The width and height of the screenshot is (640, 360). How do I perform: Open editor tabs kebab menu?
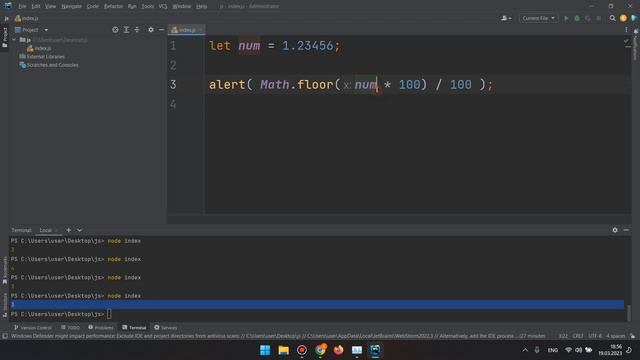[626, 30]
